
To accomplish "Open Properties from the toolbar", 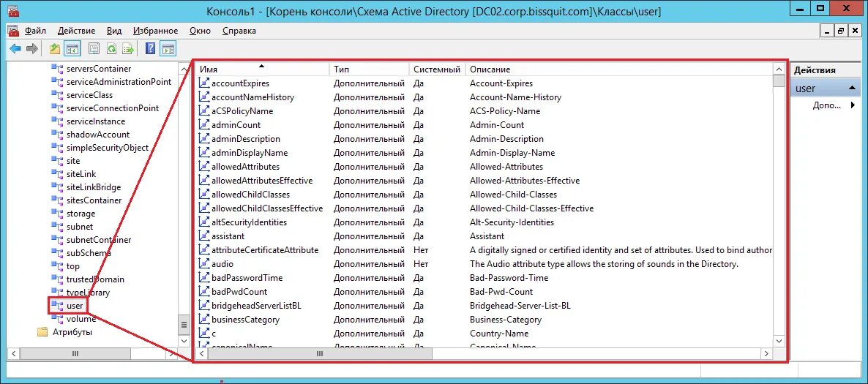I will tap(94, 49).
